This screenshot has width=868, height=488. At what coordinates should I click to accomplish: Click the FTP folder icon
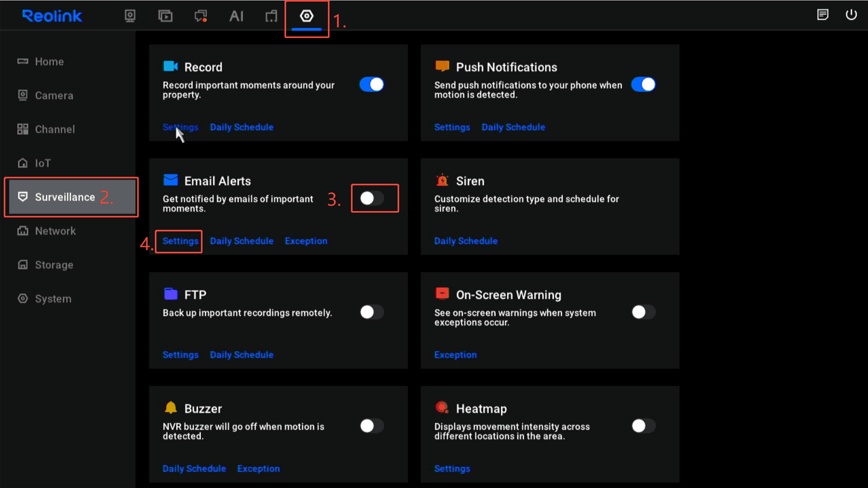pos(170,294)
